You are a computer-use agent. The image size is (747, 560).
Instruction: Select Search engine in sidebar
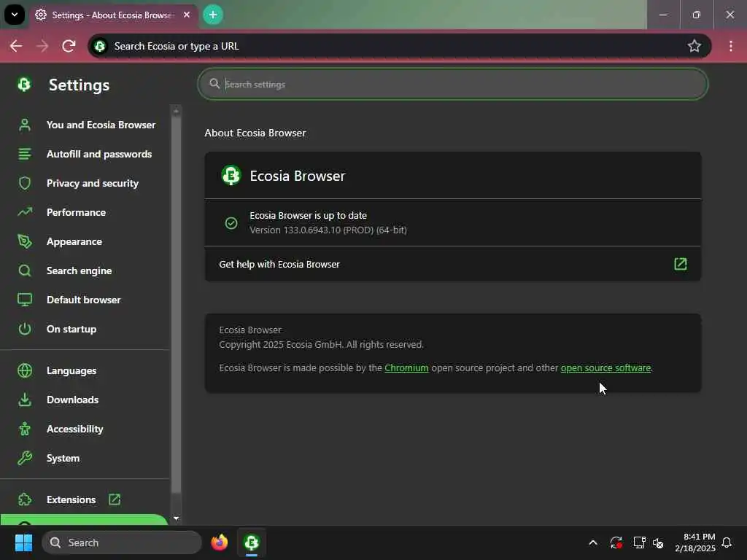pyautogui.click(x=79, y=271)
